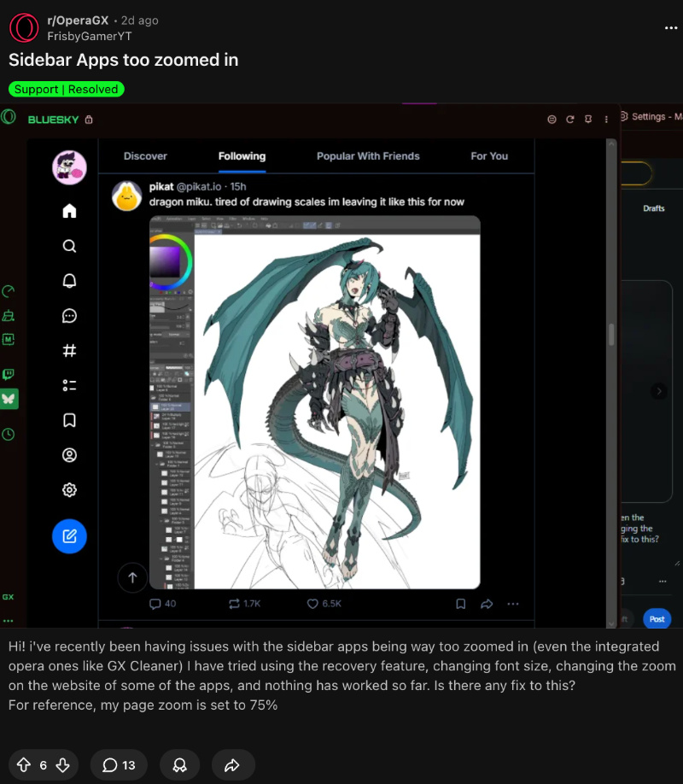Open the r/OperaGX subreddit link

click(x=78, y=20)
